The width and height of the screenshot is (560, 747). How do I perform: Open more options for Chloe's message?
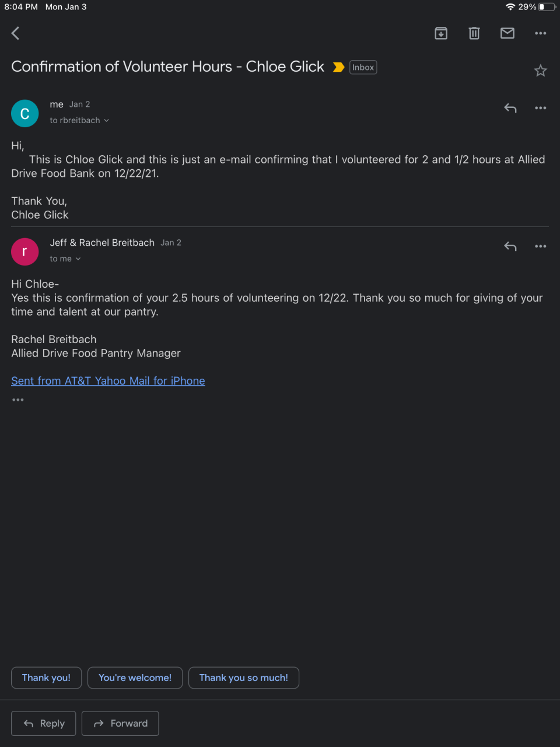(x=541, y=108)
